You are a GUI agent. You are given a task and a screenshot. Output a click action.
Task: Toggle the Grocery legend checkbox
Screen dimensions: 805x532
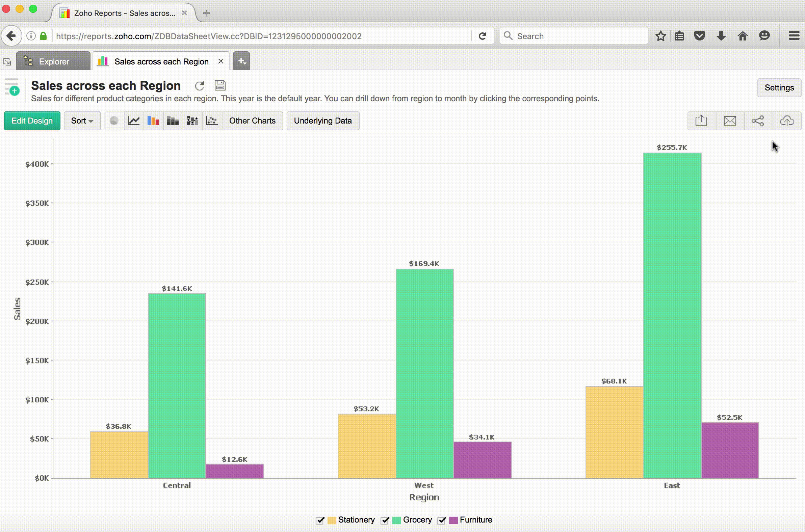(385, 520)
